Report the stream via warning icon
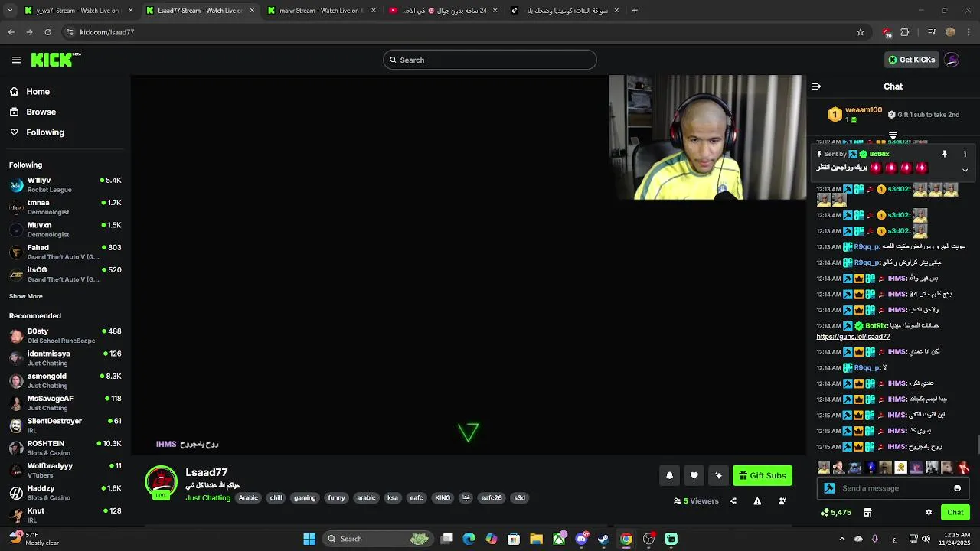The height and width of the screenshot is (551, 980). tap(757, 501)
